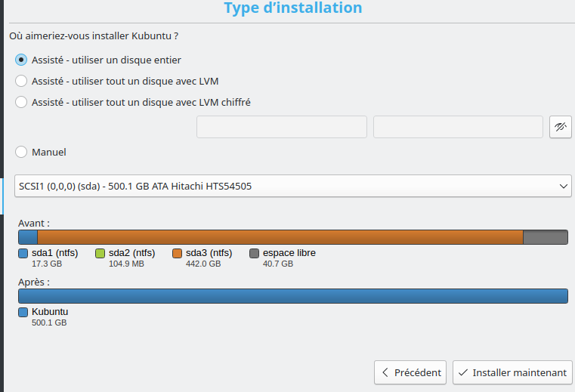Click the Kubuntu blue legend swatch
575x392 pixels.
point(23,312)
